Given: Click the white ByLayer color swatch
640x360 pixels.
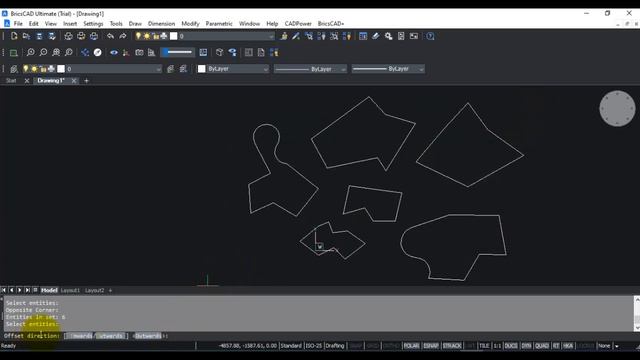Looking at the screenshot, I should [202, 69].
